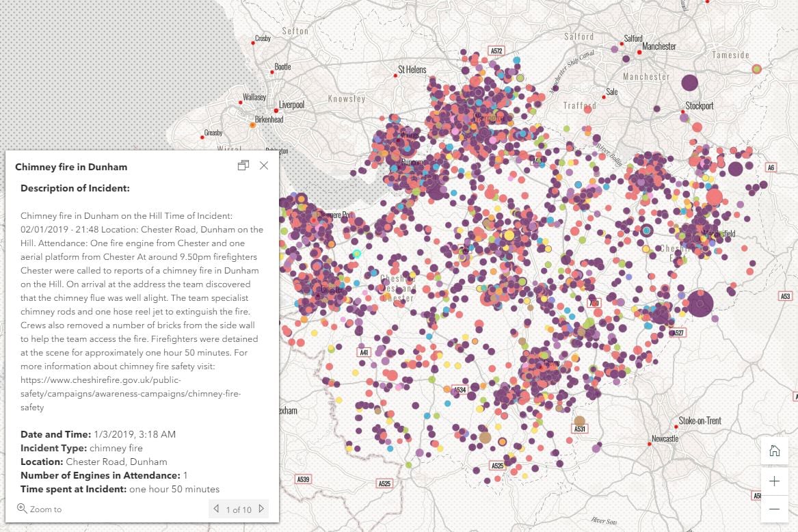Screen dimensions: 798x532
Task: Click the 'Location:' Chester Road, Dunham line
Action: click(94, 462)
